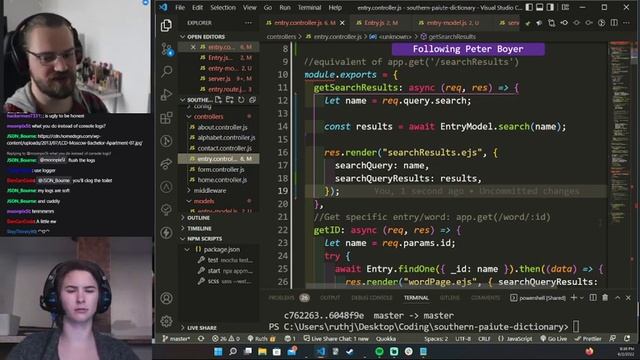Toggle primary side bar layout button

coord(529,7)
